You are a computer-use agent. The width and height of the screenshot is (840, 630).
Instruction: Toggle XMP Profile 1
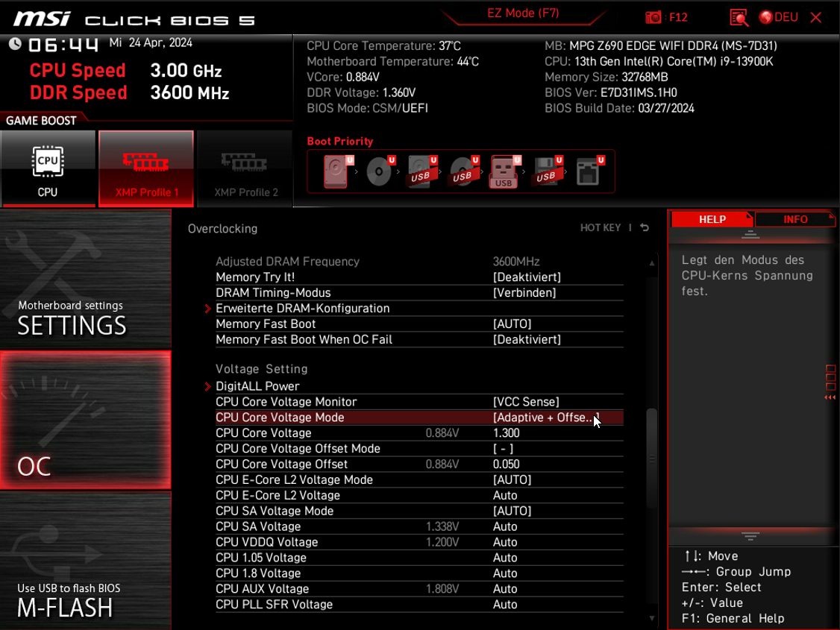tap(146, 168)
